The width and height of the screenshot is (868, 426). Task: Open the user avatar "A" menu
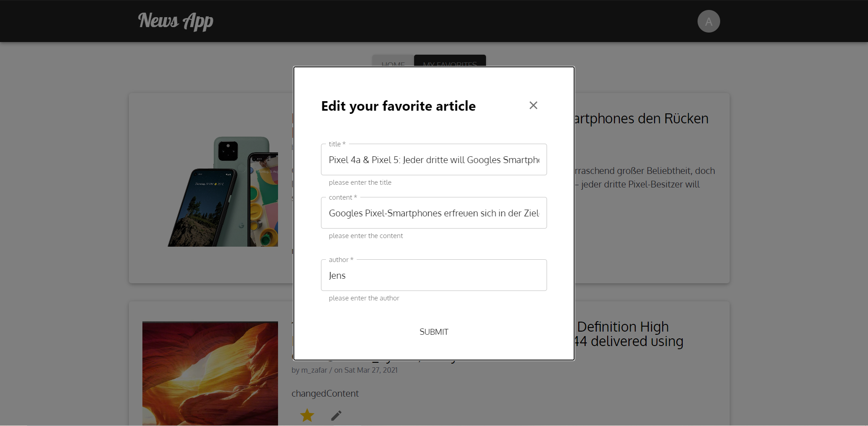[708, 21]
